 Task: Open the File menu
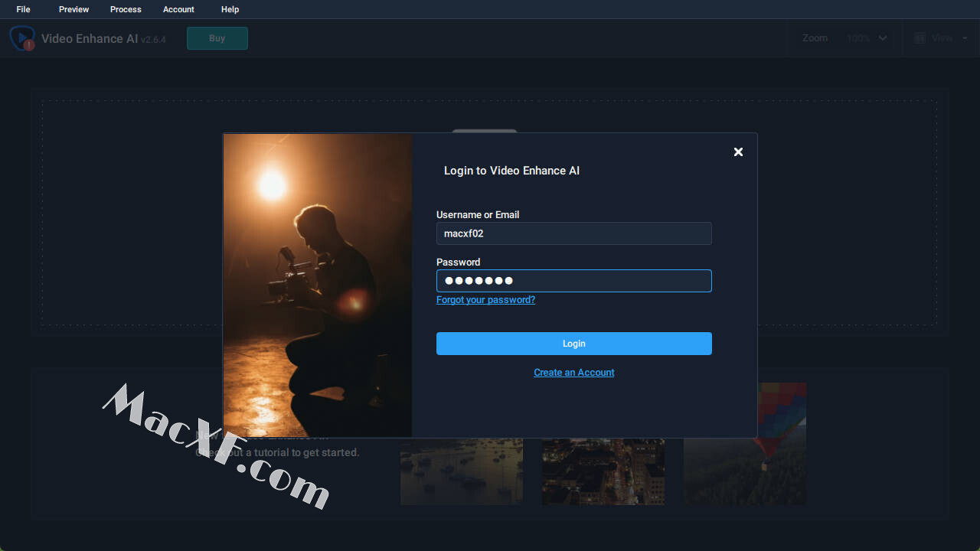point(23,9)
